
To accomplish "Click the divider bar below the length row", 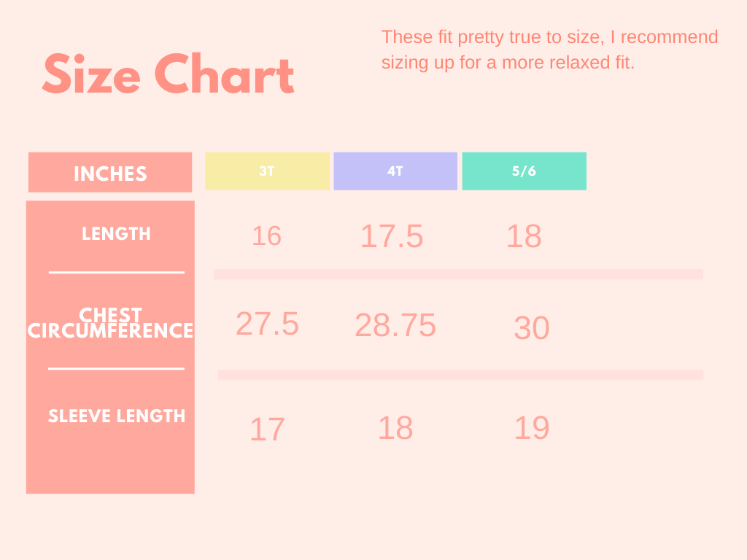I will pyautogui.click(x=459, y=274).
